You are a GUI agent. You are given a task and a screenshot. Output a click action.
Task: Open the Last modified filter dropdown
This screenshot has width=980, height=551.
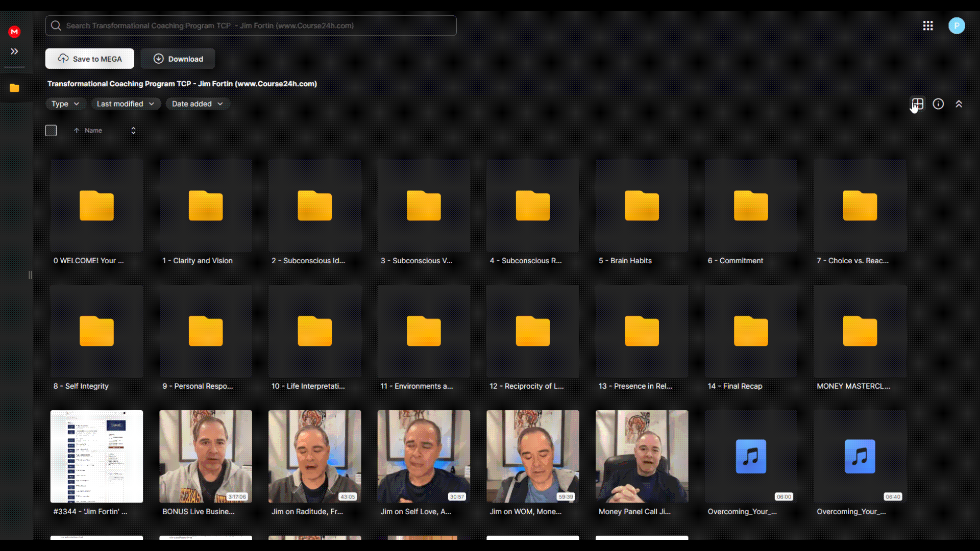click(126, 104)
